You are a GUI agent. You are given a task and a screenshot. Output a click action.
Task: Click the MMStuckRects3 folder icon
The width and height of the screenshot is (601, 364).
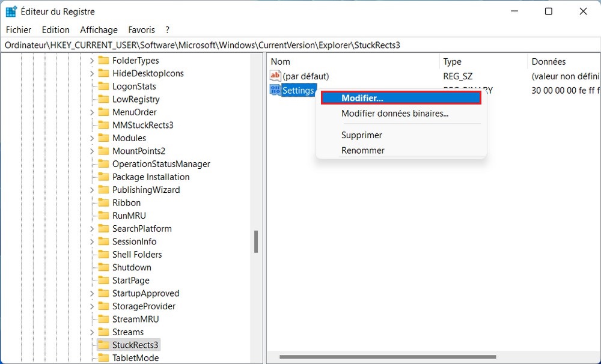[x=103, y=125]
